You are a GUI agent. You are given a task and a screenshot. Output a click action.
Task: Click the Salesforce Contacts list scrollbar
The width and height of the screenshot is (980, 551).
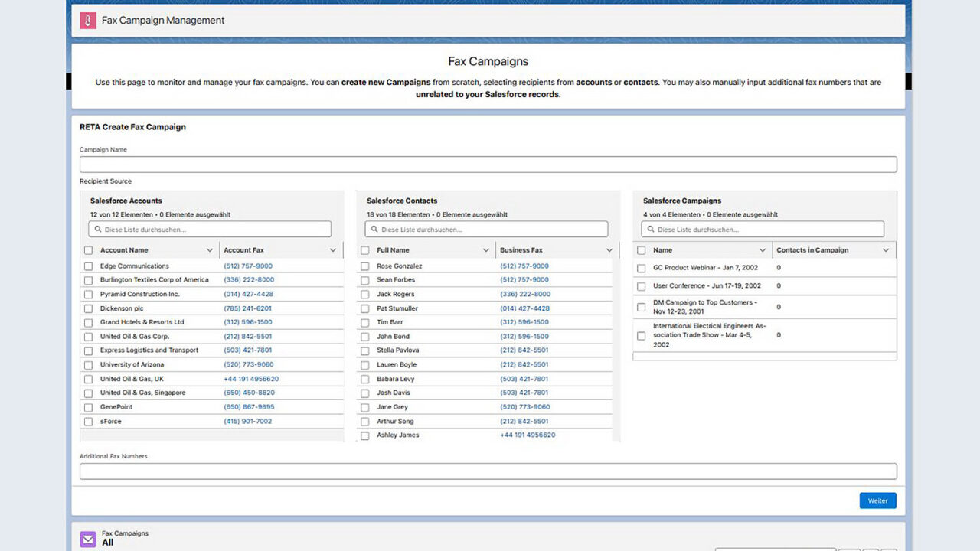pyautogui.click(x=616, y=344)
